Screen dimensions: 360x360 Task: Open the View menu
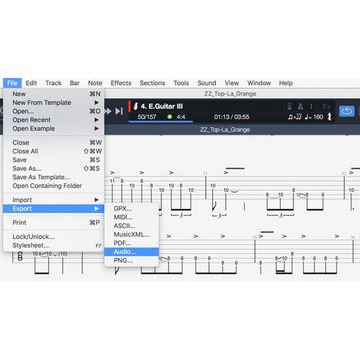click(232, 83)
